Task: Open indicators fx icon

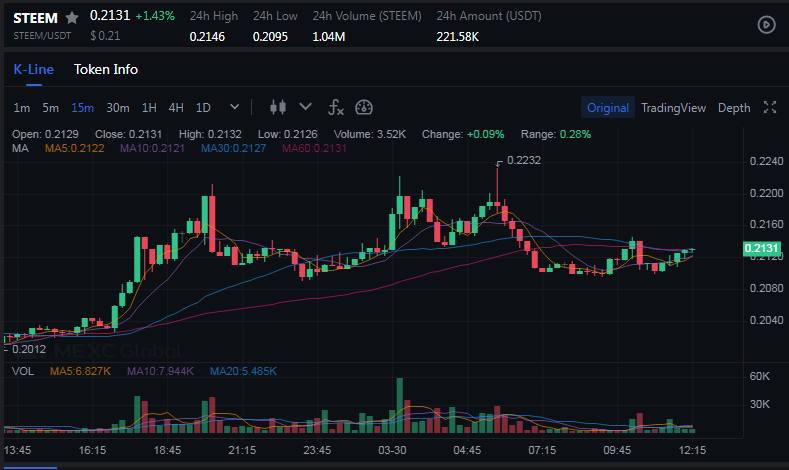Action: point(336,107)
